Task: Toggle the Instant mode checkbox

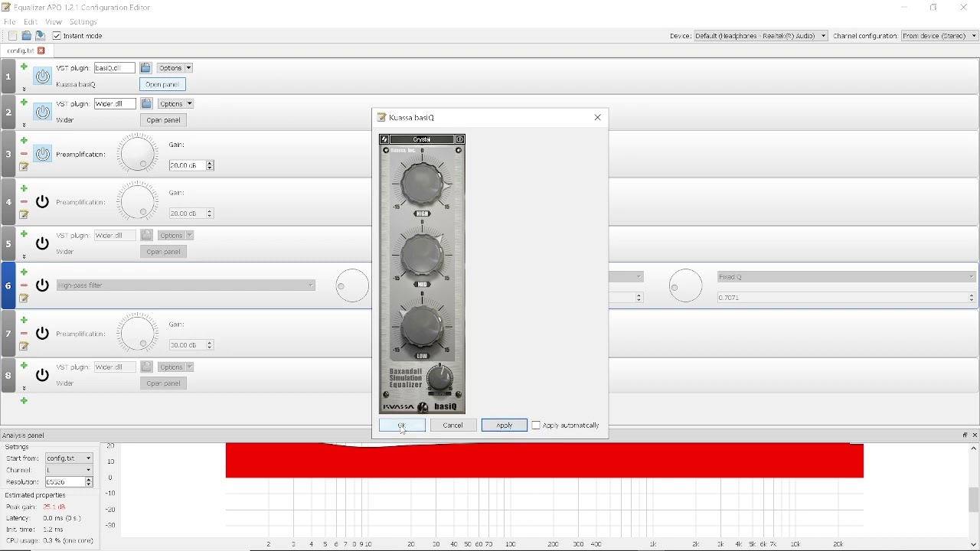Action: tap(57, 36)
